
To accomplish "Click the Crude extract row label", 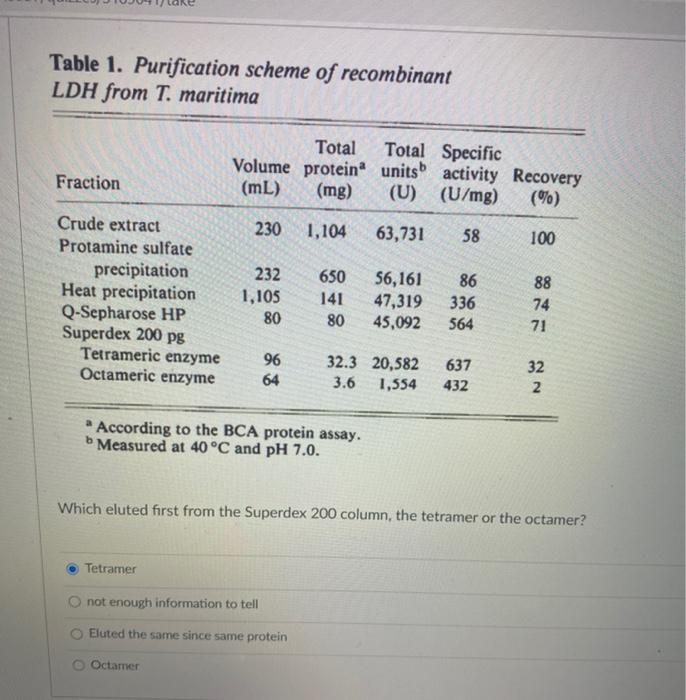I will pos(108,225).
